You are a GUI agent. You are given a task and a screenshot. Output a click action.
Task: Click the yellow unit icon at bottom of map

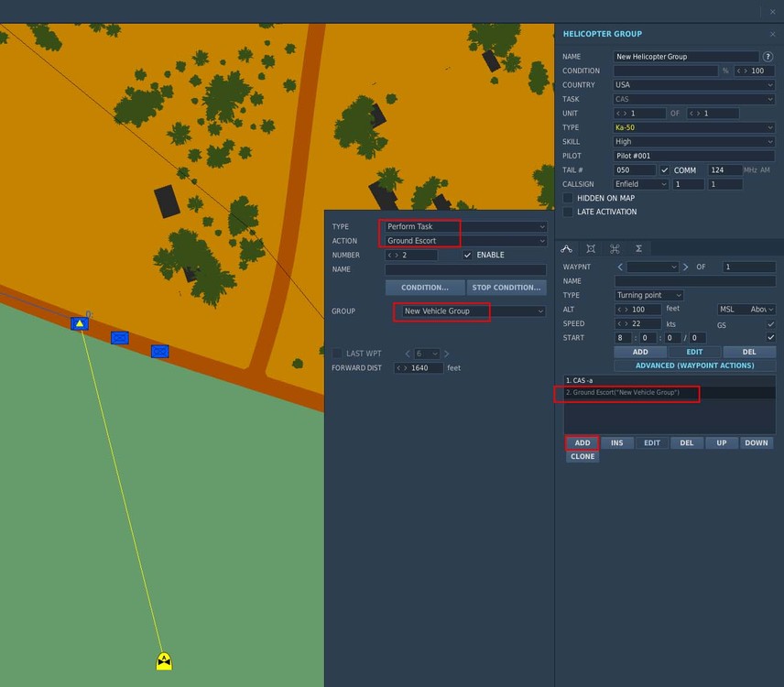click(163, 660)
